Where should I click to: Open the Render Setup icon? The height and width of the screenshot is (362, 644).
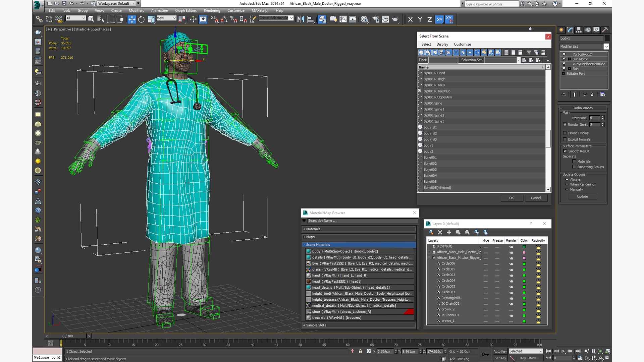point(376,19)
